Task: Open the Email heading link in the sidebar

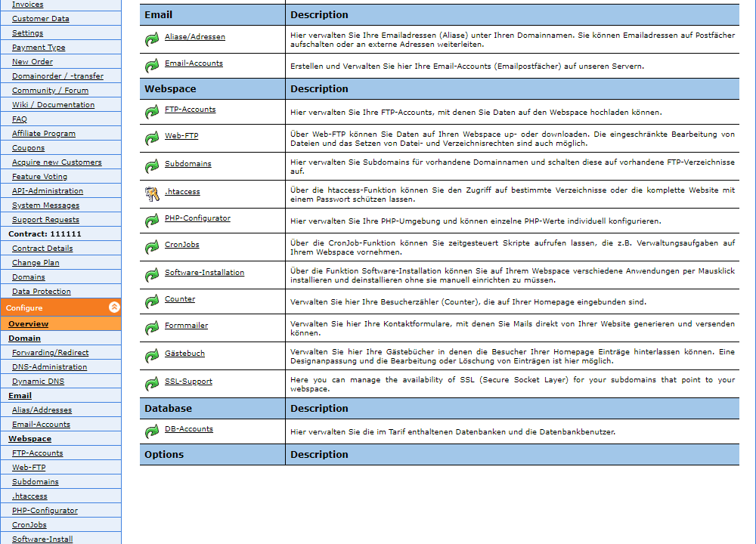Action: (20, 396)
